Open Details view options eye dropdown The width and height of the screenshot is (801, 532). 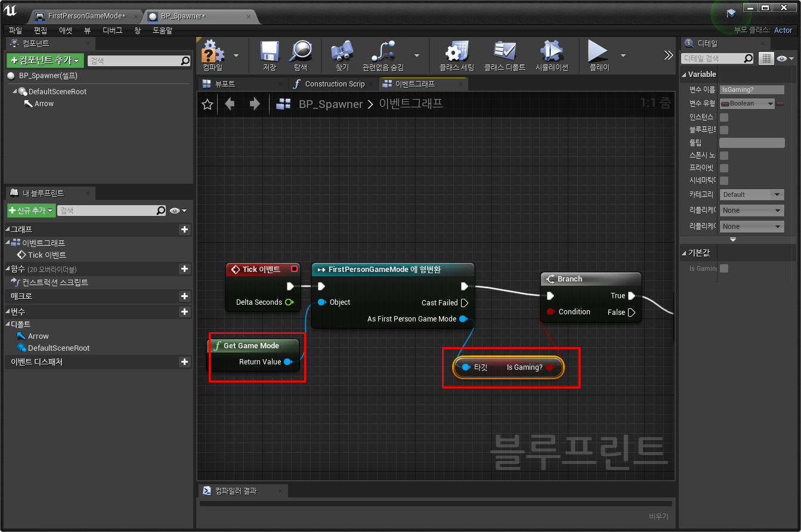[x=786, y=58]
